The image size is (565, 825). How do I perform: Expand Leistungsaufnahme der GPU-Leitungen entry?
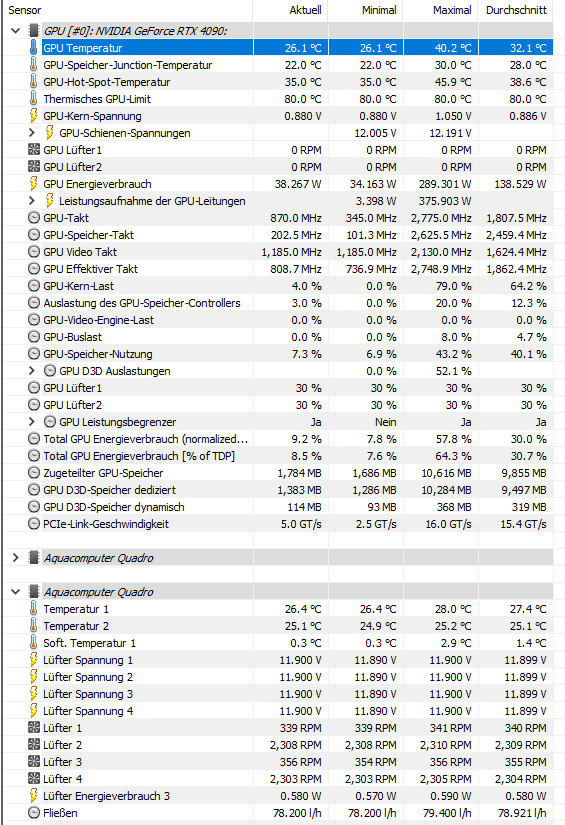point(32,200)
